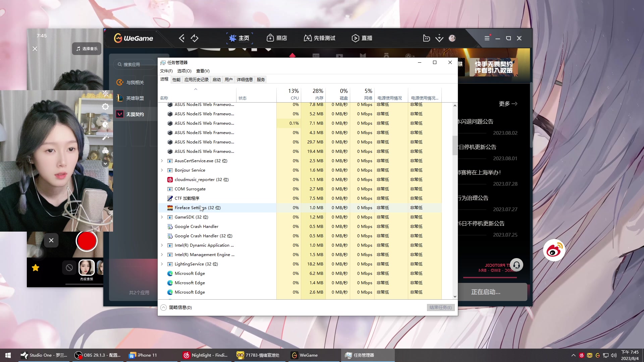
Task: Open OBS 29.1.3 taskbar item
Action: point(98,355)
